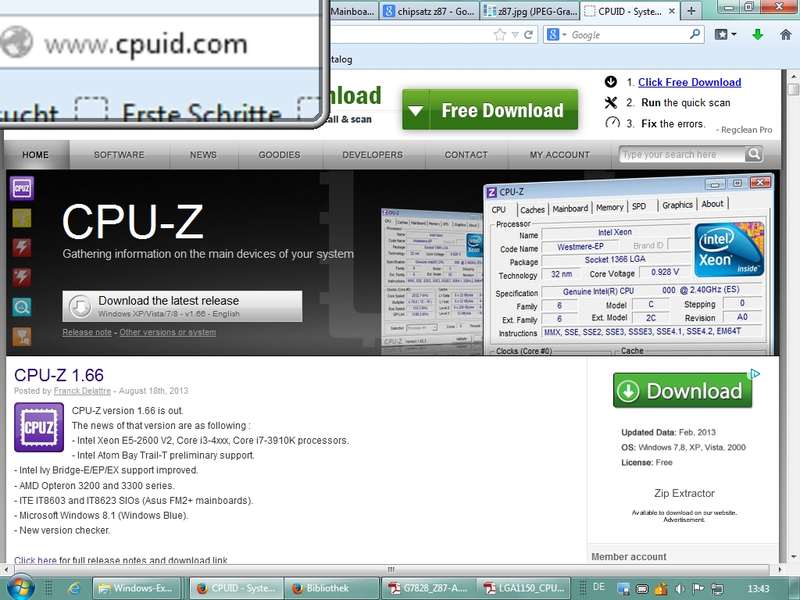The width and height of the screenshot is (800, 600).
Task: Click the volume speaker tray icon
Action: (680, 589)
